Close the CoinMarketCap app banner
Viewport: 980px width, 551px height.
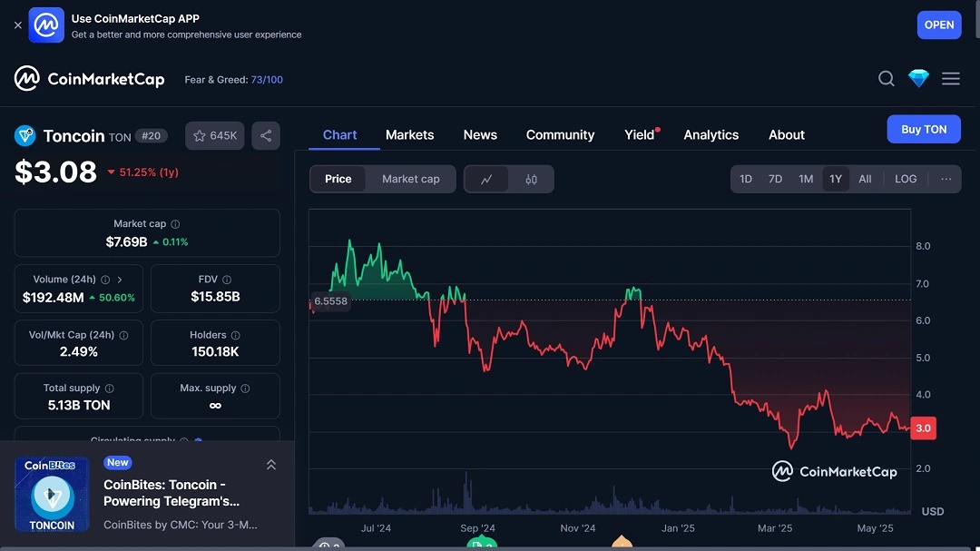click(x=17, y=25)
